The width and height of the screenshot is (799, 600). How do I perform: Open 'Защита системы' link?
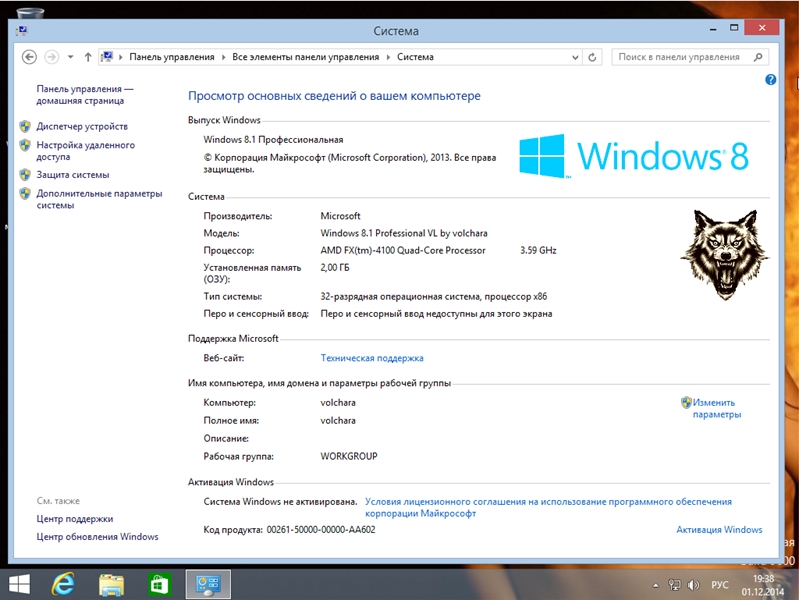[73, 175]
